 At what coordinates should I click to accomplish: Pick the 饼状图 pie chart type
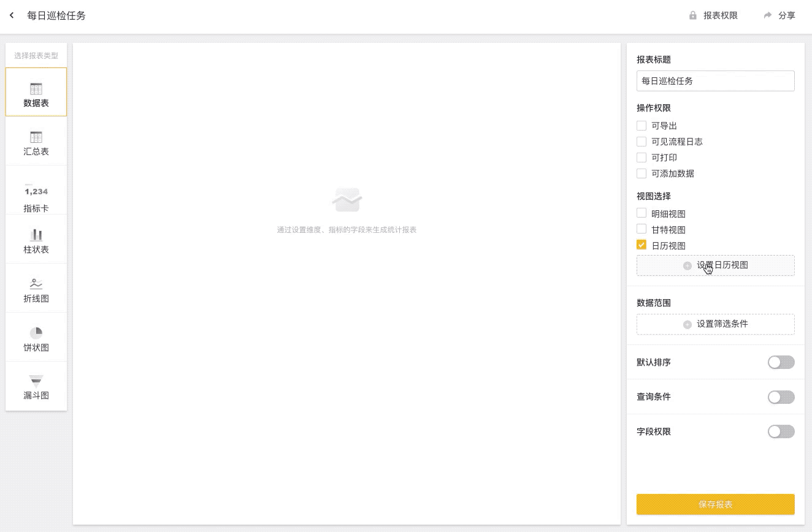click(x=36, y=337)
